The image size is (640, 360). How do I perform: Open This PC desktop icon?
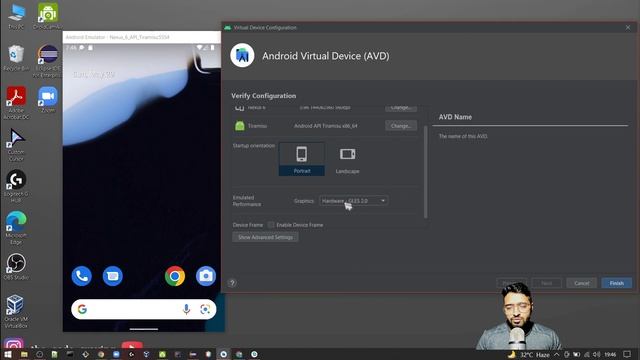(16, 16)
